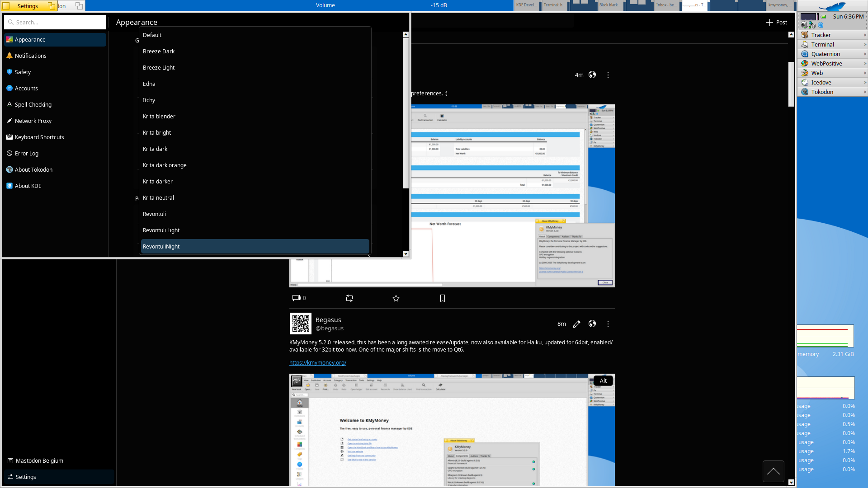868x488 pixels.
Task: Open the three-dot menu on Begasus post
Action: pos(608,324)
